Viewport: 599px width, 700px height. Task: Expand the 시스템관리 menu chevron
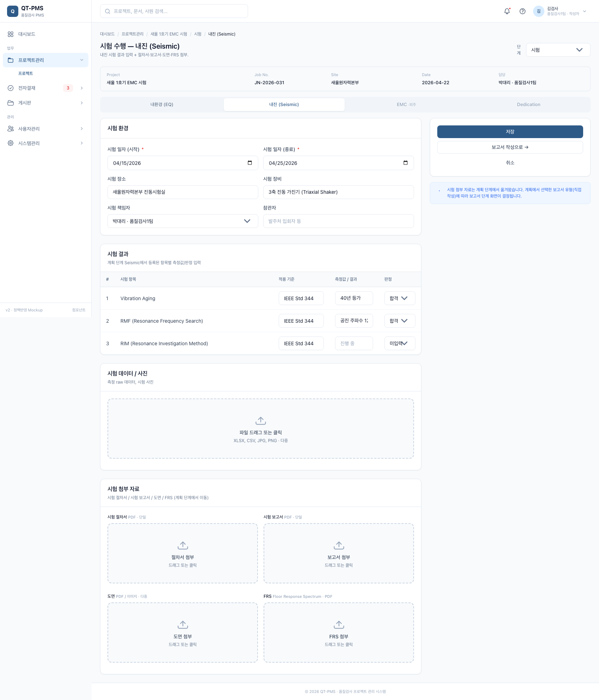pos(82,143)
